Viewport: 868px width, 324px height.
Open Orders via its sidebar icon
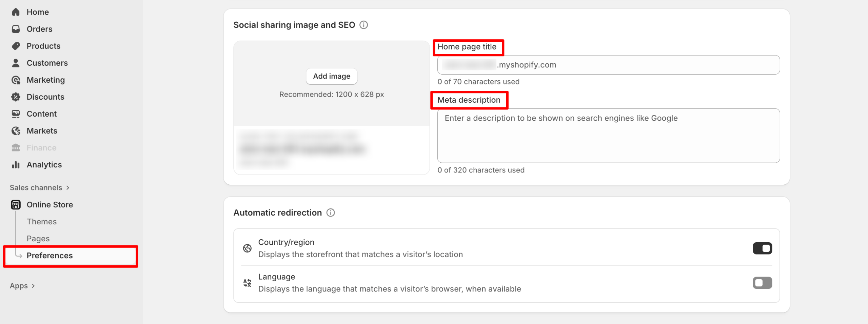16,29
